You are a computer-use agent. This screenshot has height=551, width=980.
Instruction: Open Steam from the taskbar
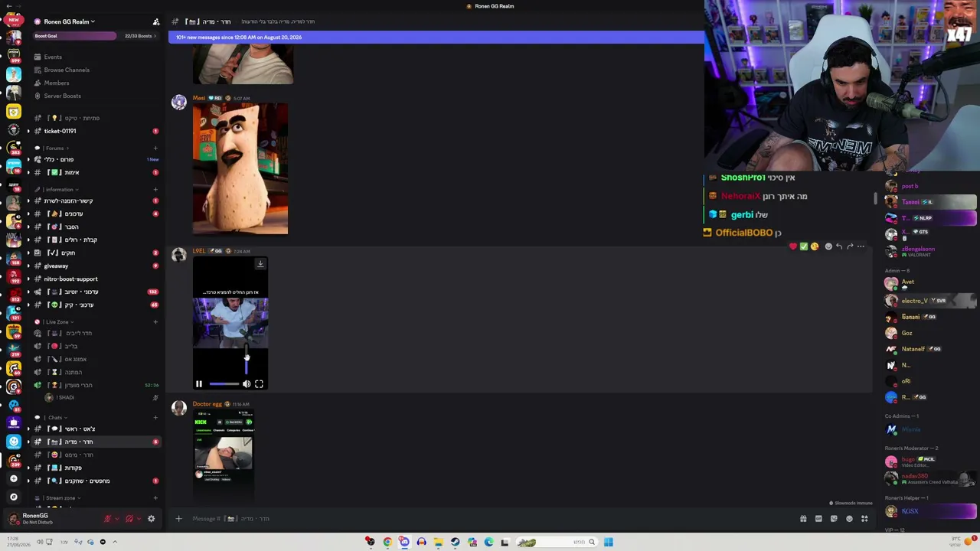pyautogui.click(x=455, y=543)
